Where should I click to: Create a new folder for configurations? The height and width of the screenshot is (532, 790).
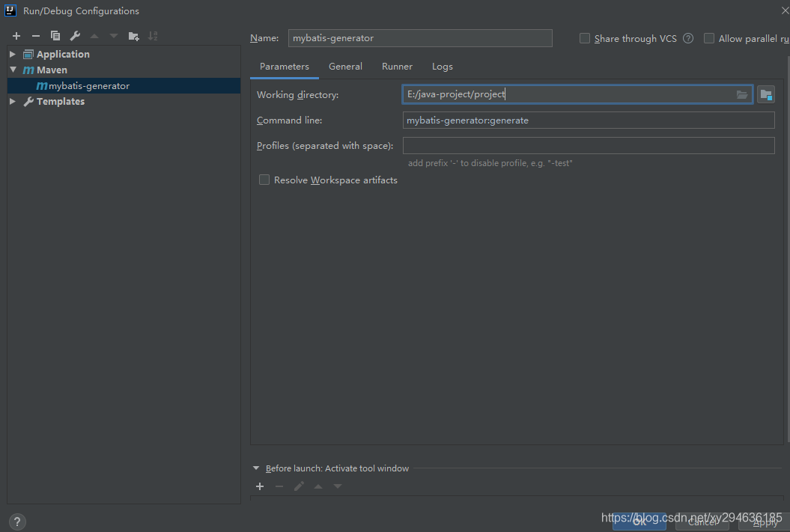(x=133, y=35)
